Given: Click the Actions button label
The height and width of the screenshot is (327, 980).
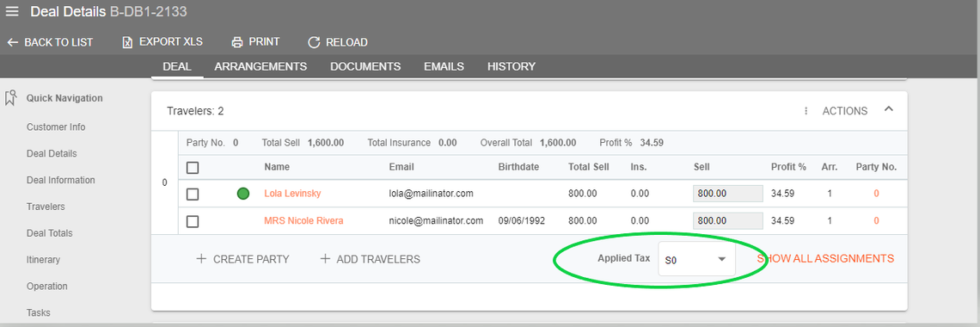Looking at the screenshot, I should (x=845, y=111).
